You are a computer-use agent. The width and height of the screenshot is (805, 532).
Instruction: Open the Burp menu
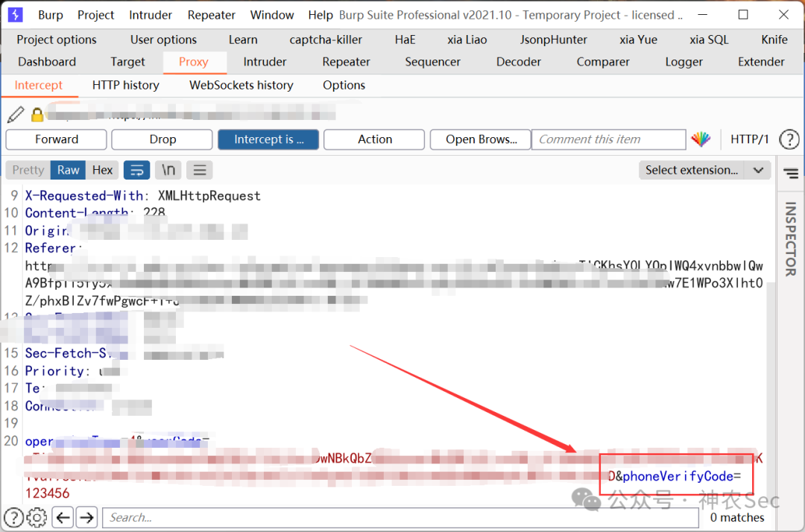(51, 15)
